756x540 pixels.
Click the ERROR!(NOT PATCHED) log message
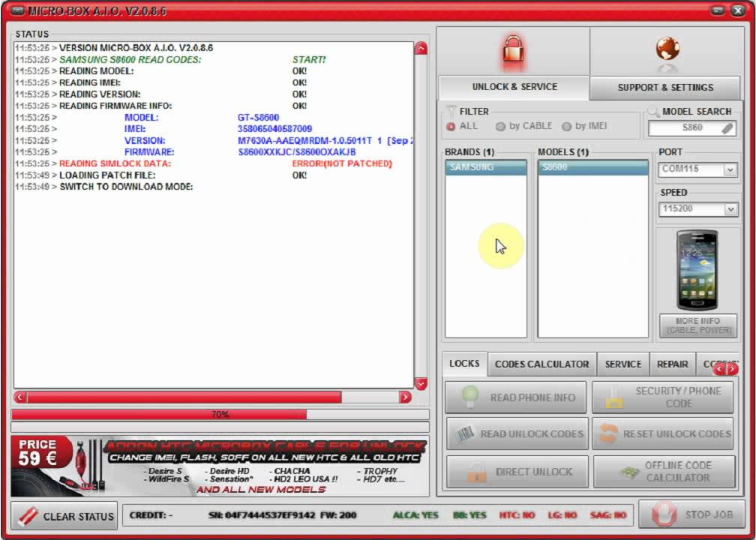(x=342, y=164)
